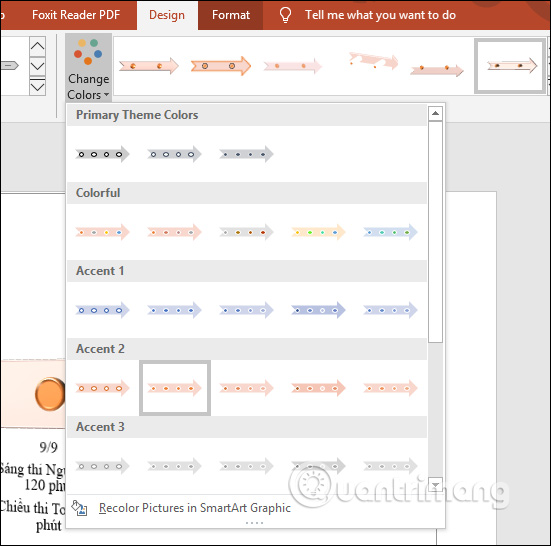
Task: Choose first Primary Theme Colors dark outline option
Action: 103,154
